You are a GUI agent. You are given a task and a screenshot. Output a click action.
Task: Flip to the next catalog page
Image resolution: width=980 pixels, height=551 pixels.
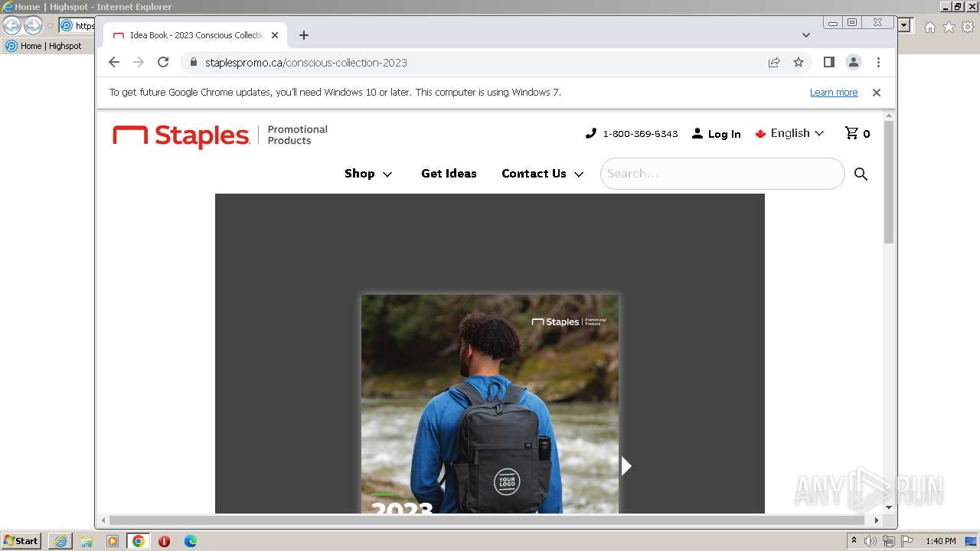pyautogui.click(x=626, y=465)
